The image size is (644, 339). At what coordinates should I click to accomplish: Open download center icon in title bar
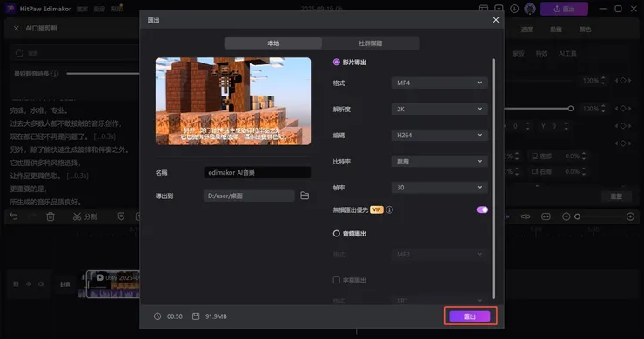[514, 9]
